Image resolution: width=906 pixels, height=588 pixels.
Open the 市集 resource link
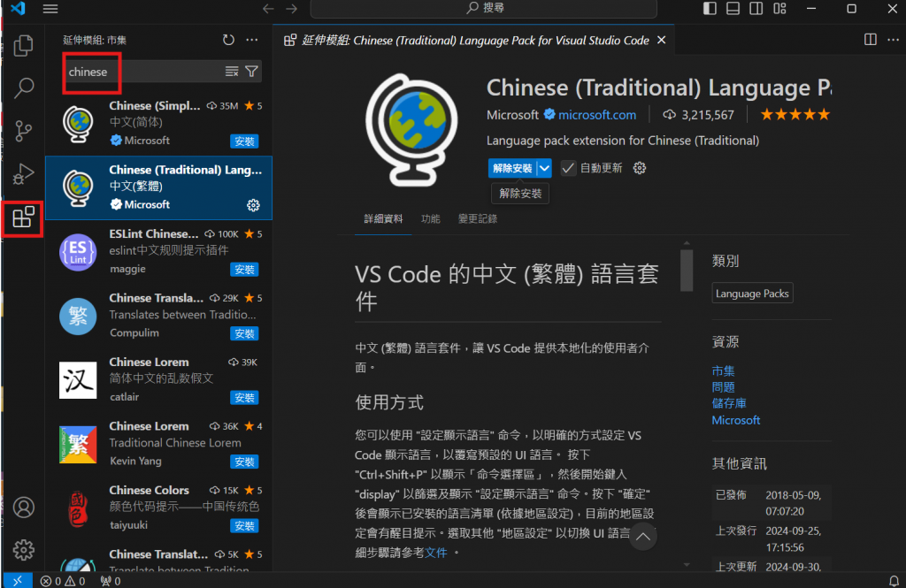point(723,370)
